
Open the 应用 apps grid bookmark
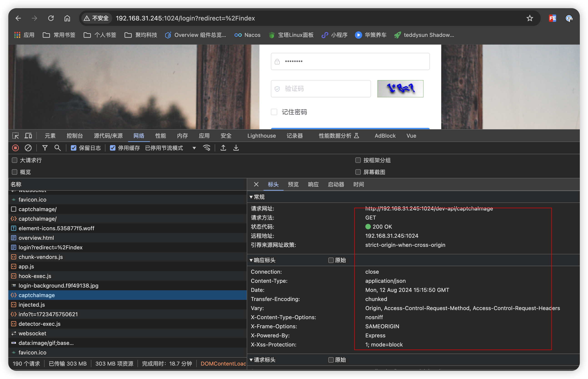(x=24, y=35)
